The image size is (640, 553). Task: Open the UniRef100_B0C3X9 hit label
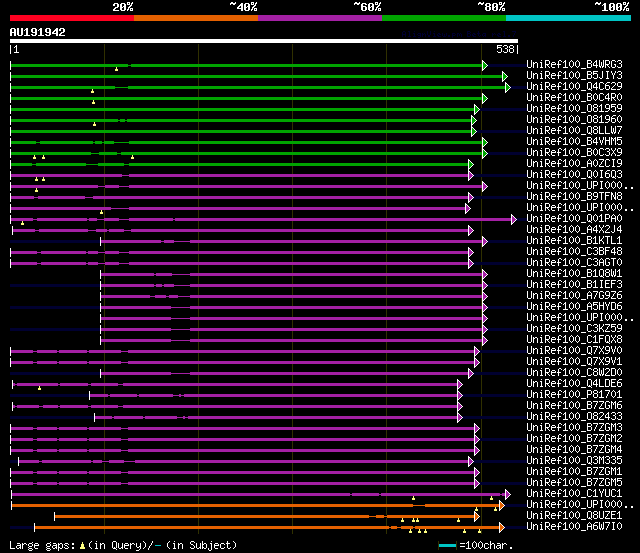tap(574, 153)
